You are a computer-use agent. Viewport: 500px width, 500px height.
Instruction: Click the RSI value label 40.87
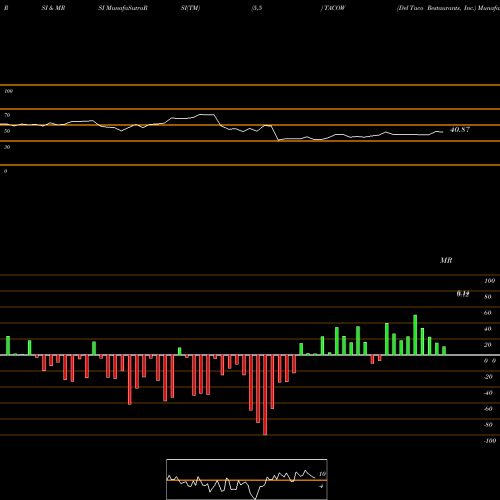click(460, 130)
